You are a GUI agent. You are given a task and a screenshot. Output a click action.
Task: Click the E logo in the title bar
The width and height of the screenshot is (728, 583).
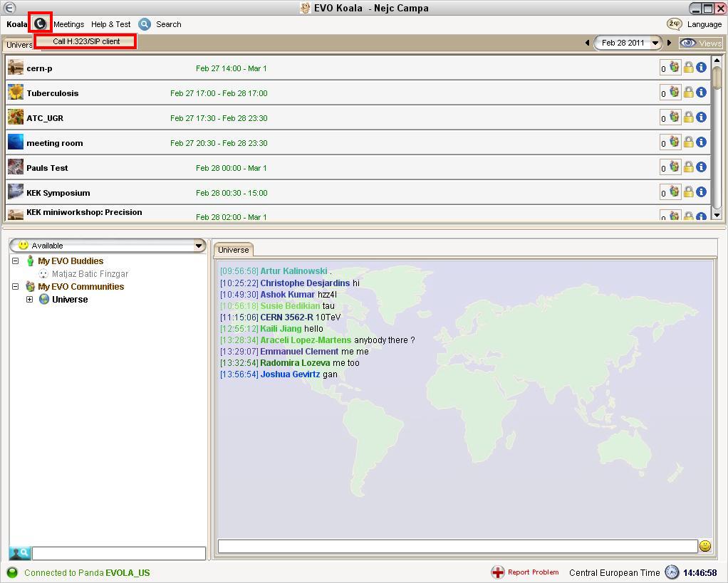click(x=9, y=8)
